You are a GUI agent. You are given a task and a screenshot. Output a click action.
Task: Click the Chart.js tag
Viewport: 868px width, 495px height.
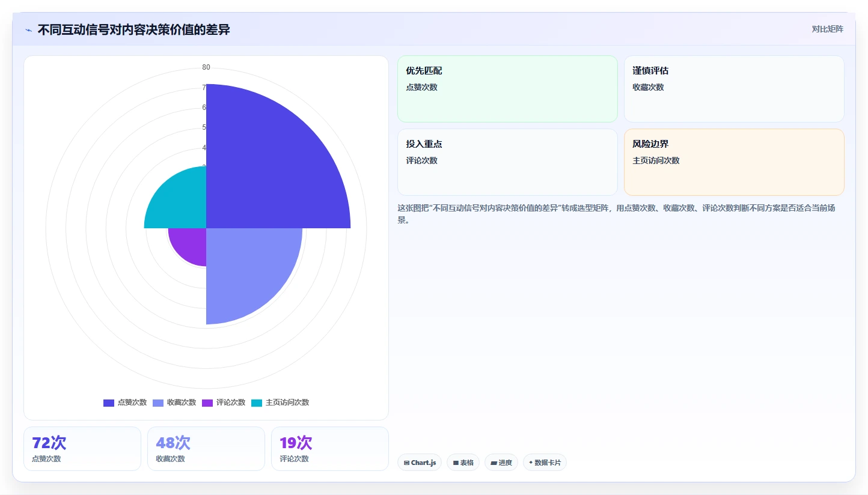point(420,463)
